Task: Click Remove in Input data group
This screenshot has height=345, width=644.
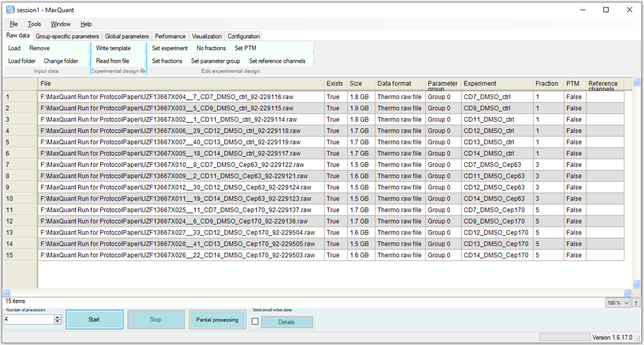Action: tap(40, 48)
